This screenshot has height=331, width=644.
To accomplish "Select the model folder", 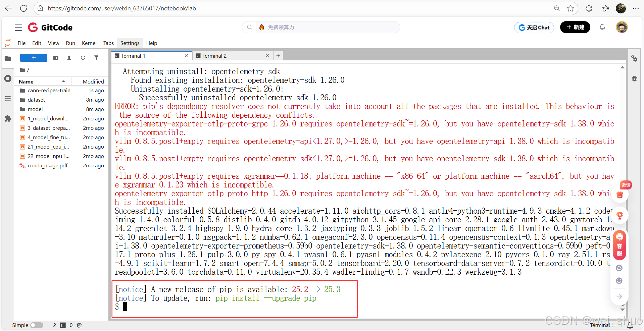I will tap(62, 109).
